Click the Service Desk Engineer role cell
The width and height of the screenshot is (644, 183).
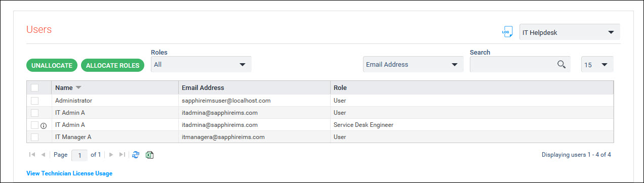472,125
